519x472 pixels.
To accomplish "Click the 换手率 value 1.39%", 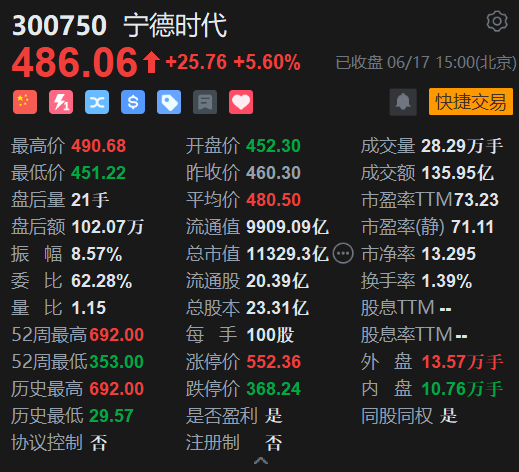I will pos(447,281).
